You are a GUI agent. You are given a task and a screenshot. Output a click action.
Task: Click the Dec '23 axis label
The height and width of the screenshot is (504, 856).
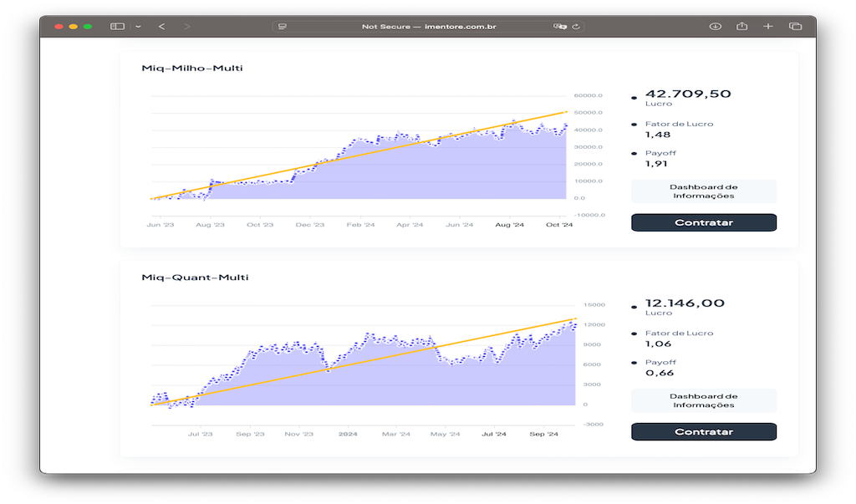309,225
